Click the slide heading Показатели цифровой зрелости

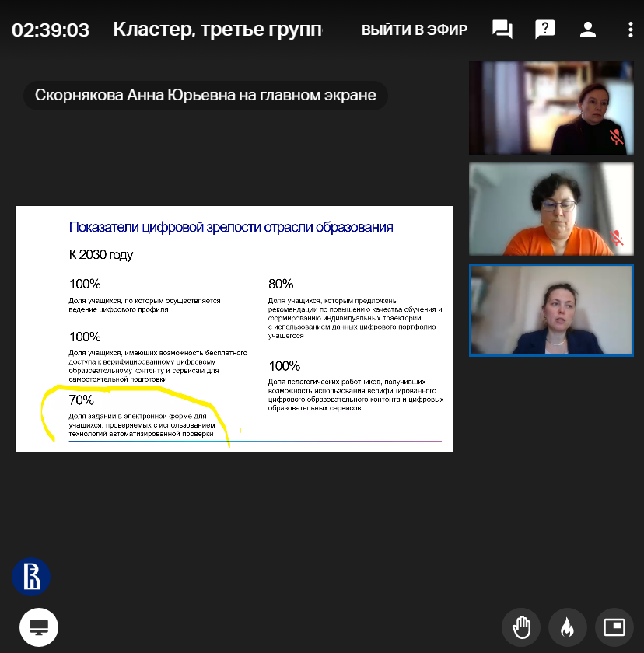click(231, 227)
